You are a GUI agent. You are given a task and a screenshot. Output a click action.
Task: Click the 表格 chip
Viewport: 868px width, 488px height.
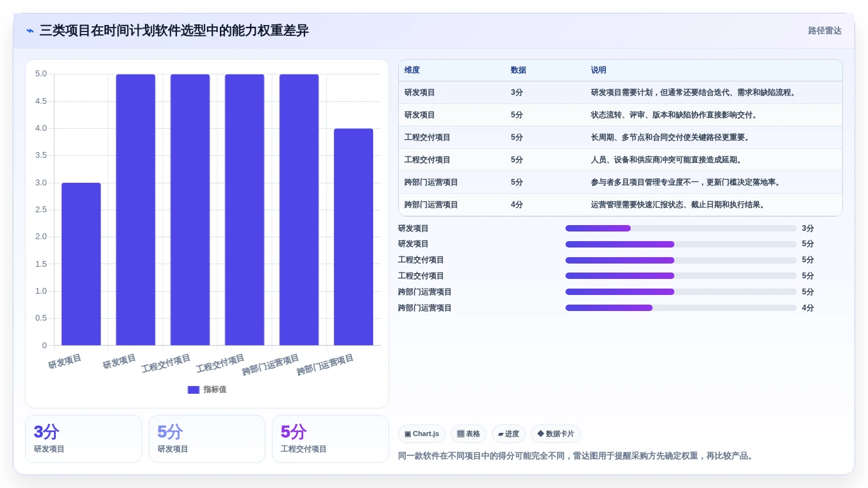pos(469,434)
